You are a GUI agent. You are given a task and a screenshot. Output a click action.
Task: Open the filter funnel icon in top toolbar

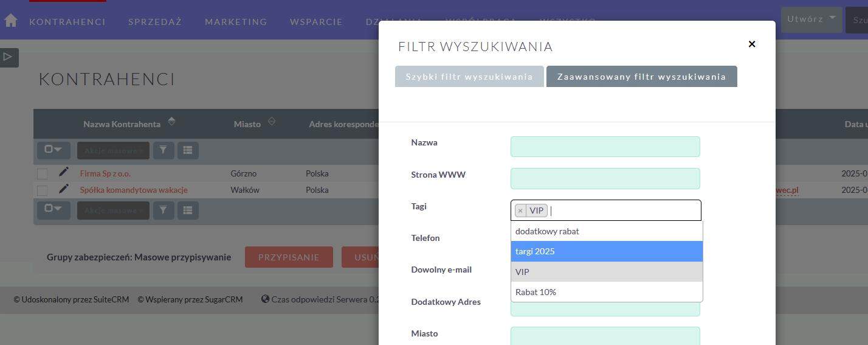(x=163, y=150)
